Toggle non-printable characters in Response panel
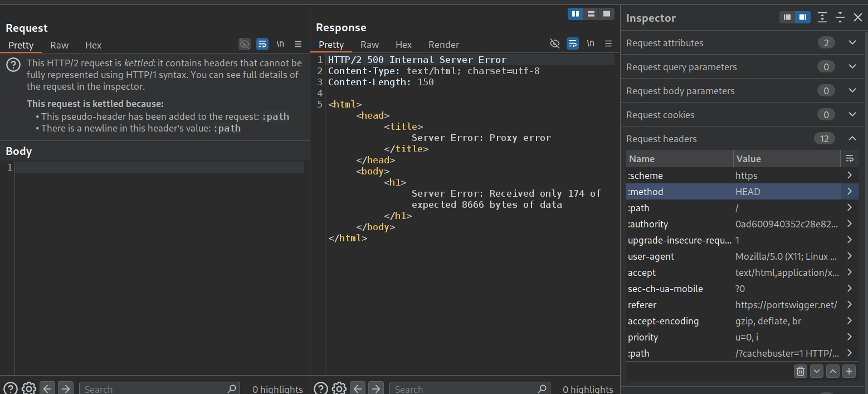Image resolution: width=868 pixels, height=394 pixels. coord(591,43)
